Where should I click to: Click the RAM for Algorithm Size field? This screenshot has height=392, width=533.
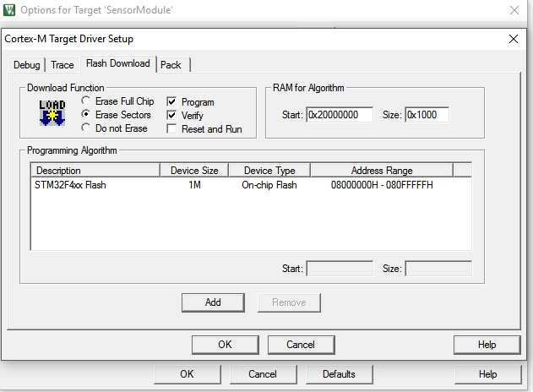pyautogui.click(x=427, y=115)
